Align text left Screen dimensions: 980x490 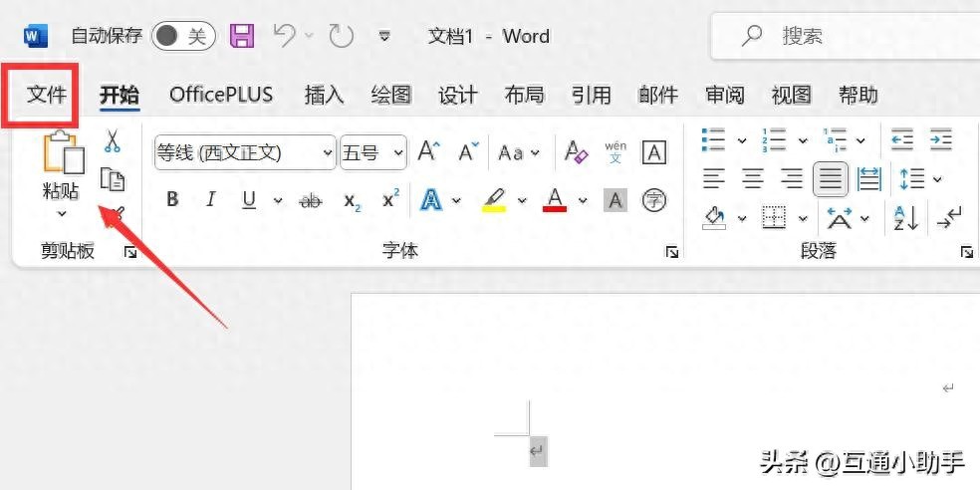(713, 179)
